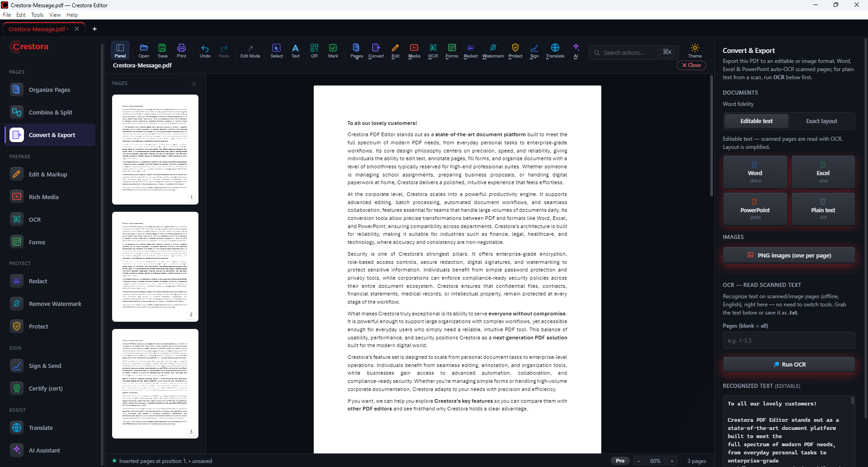This screenshot has width=868, height=467.
Task: Click the OCR toolbar icon
Action: (x=433, y=51)
